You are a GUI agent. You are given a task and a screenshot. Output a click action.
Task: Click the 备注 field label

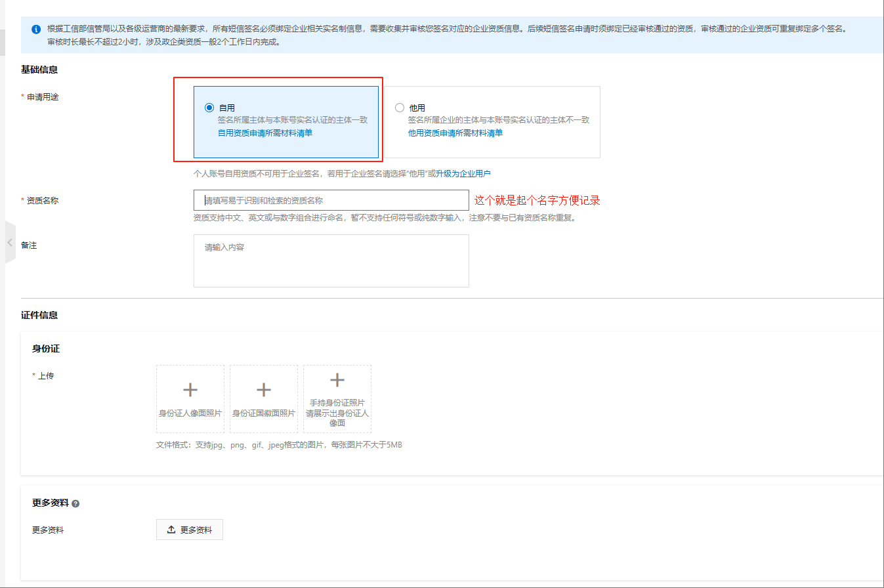(29, 245)
